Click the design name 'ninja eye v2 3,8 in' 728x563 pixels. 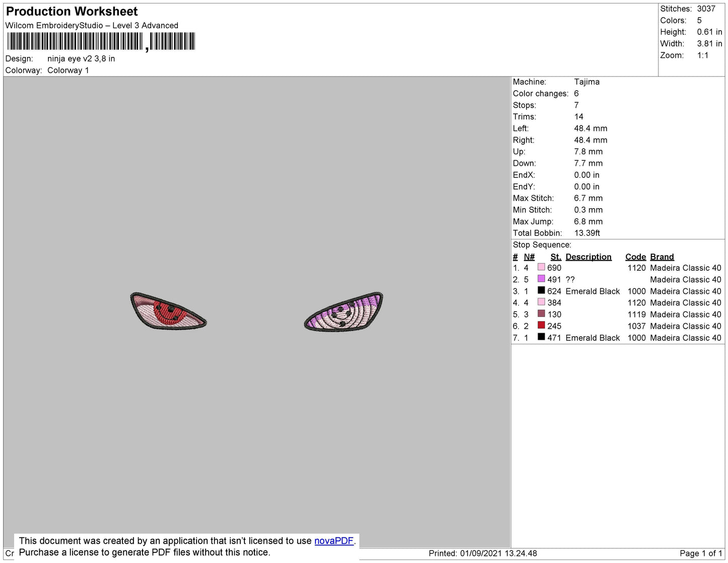click(81, 58)
